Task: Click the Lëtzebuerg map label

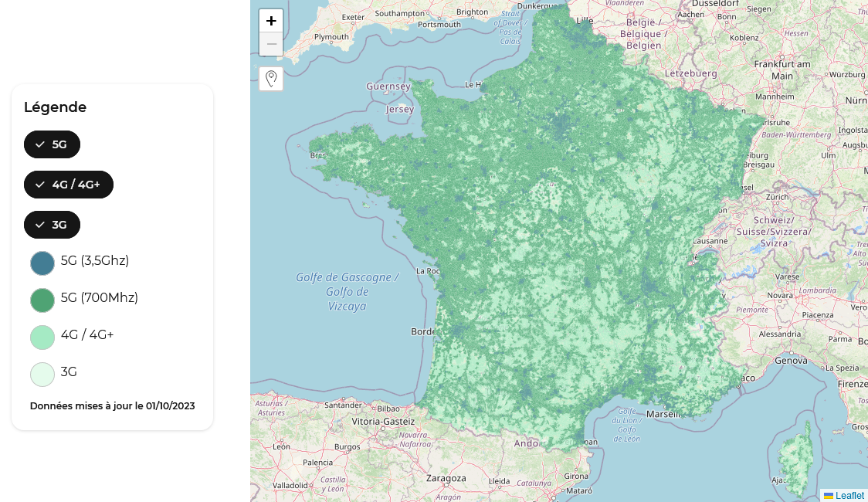Action: [691, 73]
